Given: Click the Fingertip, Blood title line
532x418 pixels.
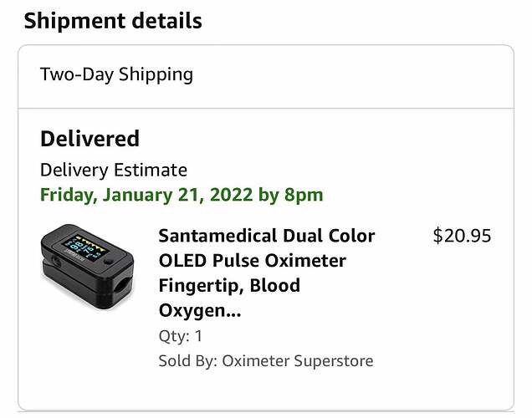Looking at the screenshot, I should 228,286.
